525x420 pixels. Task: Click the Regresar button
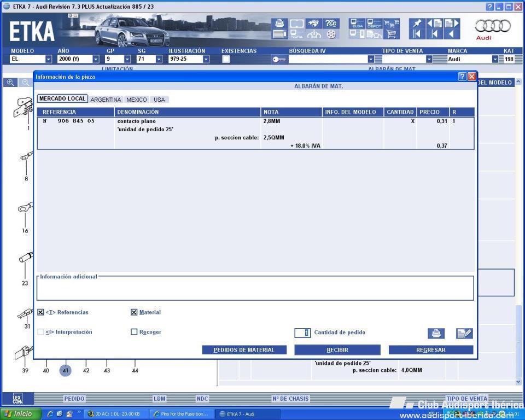pos(431,350)
